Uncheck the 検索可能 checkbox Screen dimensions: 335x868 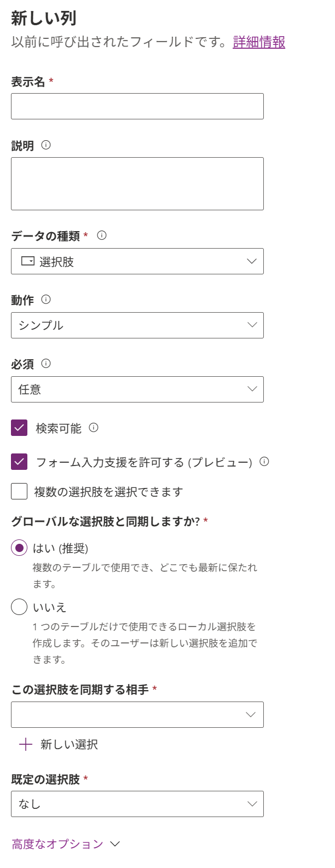click(18, 429)
